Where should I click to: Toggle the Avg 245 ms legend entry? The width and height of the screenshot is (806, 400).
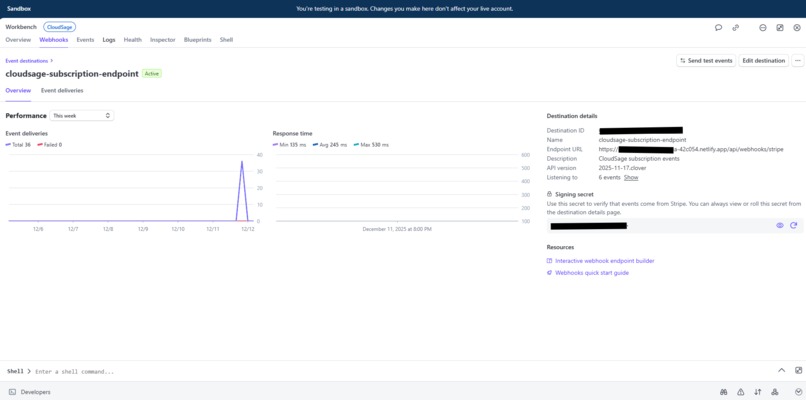tap(330, 145)
